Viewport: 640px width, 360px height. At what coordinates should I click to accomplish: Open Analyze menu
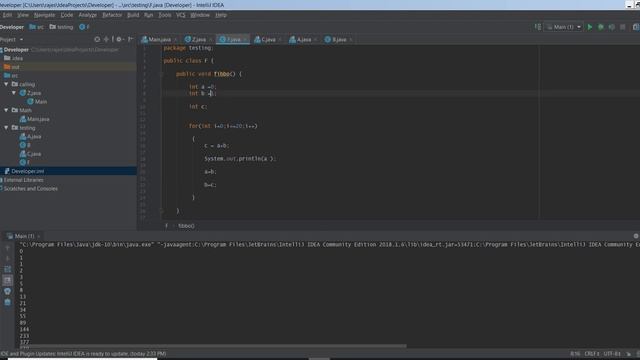click(88, 15)
